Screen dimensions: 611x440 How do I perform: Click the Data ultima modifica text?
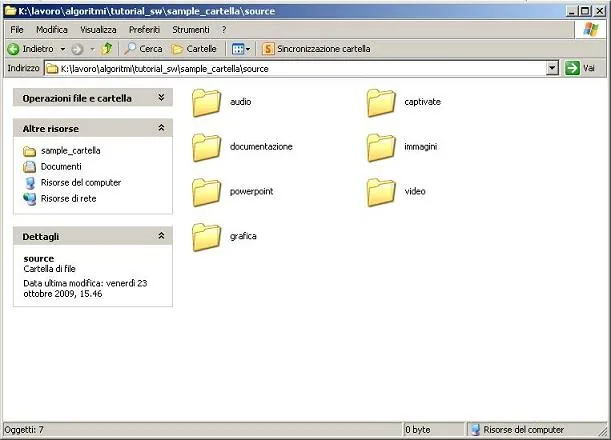tap(85, 288)
